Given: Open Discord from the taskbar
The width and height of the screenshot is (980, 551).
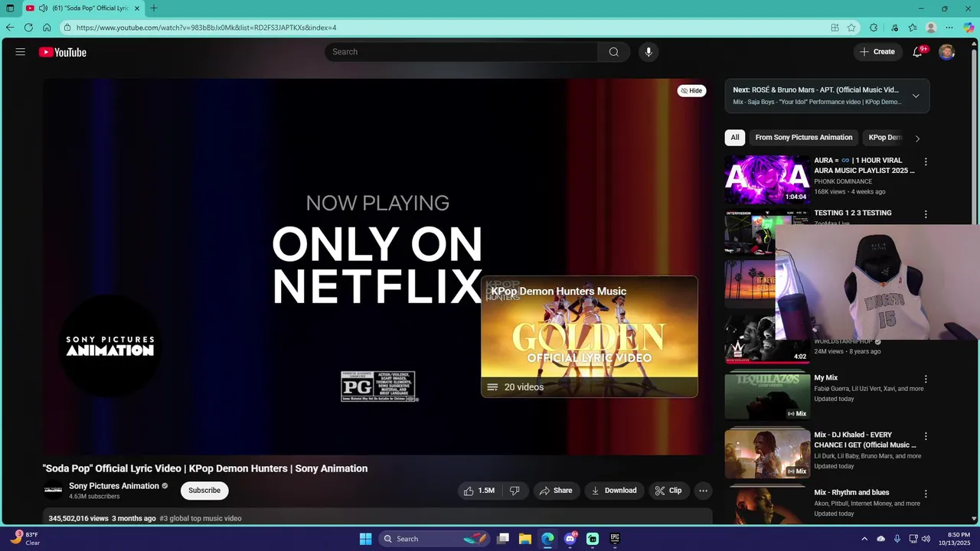Looking at the screenshot, I should click(570, 539).
